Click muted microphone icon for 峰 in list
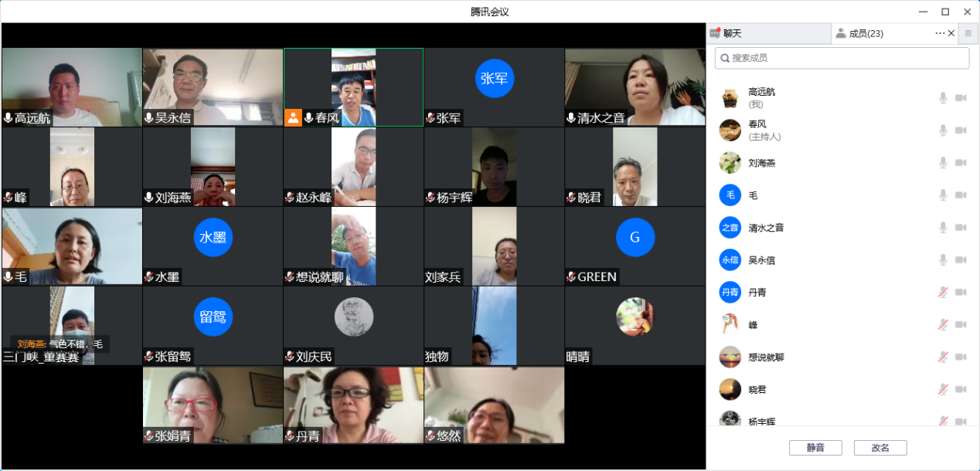 [x=943, y=325]
